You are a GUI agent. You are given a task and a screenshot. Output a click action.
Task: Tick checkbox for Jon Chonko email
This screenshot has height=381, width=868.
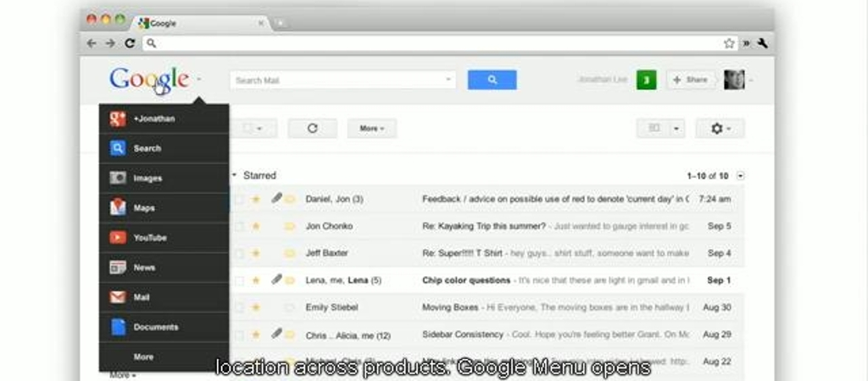pos(239,226)
